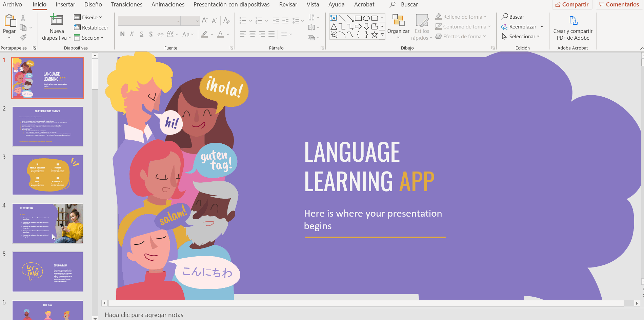Image resolution: width=644 pixels, height=320 pixels.
Task: Click the line spacing icon
Action: (296, 21)
